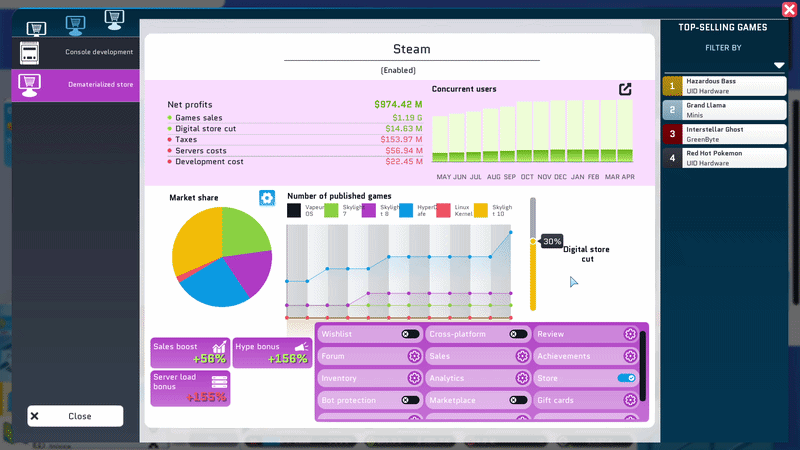The width and height of the screenshot is (800, 450).
Task: Toggle the Wishlist switch
Action: click(410, 334)
